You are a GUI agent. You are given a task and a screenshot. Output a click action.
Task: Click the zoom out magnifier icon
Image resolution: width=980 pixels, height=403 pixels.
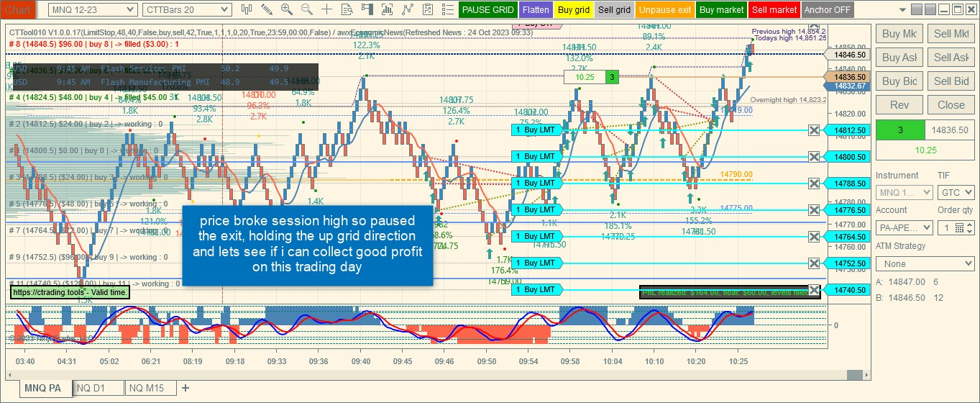pyautogui.click(x=307, y=9)
